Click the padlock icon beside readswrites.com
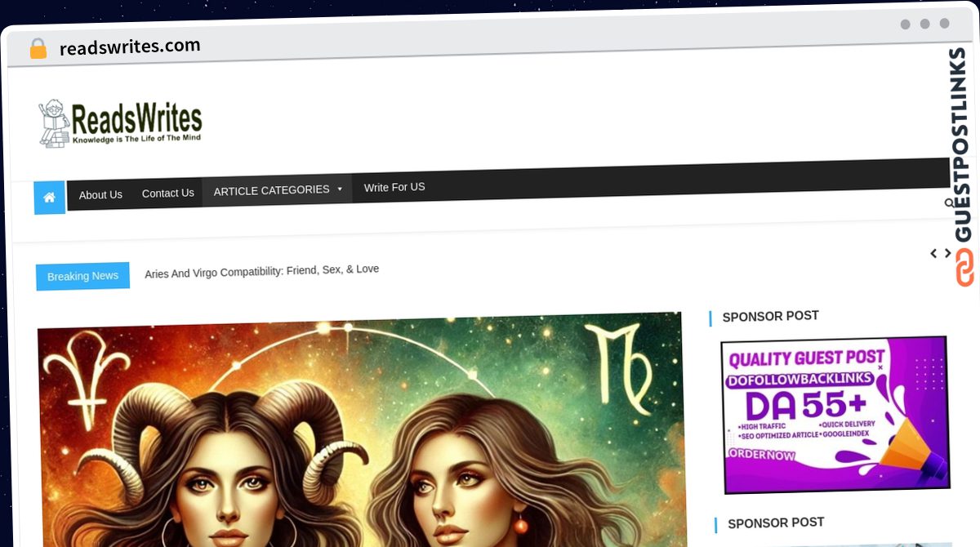The image size is (980, 547). [x=38, y=49]
